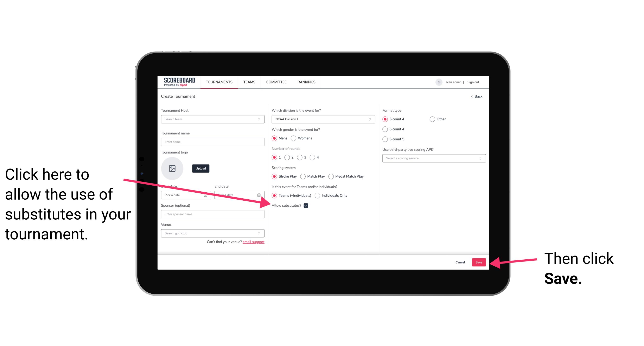Open the Select a scoring service dropdown
The width and height of the screenshot is (644, 346).
point(432,158)
